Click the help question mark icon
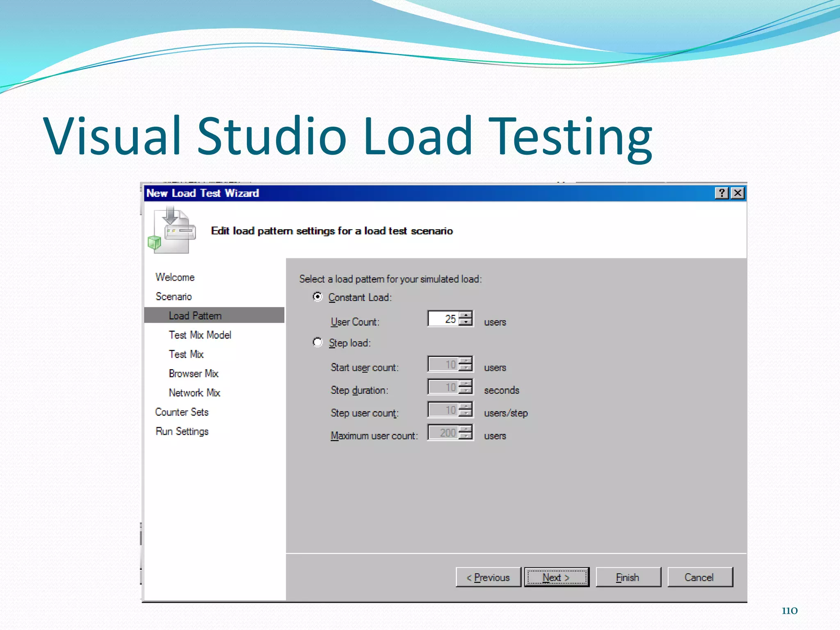Viewport: 840px width, 630px height. pyautogui.click(x=721, y=193)
